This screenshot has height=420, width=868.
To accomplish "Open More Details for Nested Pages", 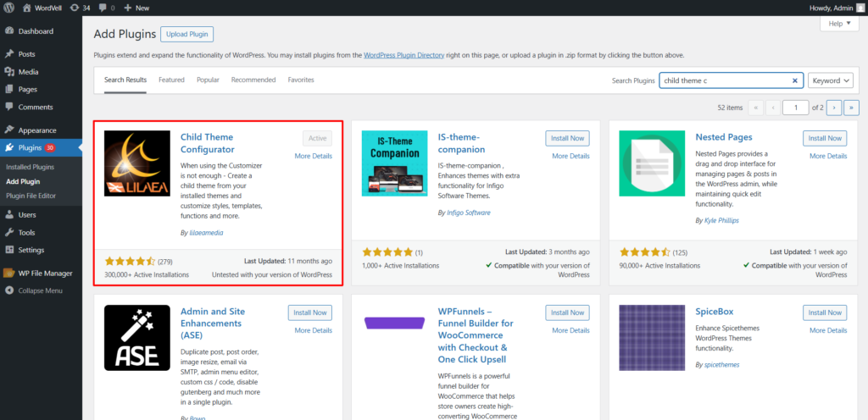I will click(x=828, y=156).
